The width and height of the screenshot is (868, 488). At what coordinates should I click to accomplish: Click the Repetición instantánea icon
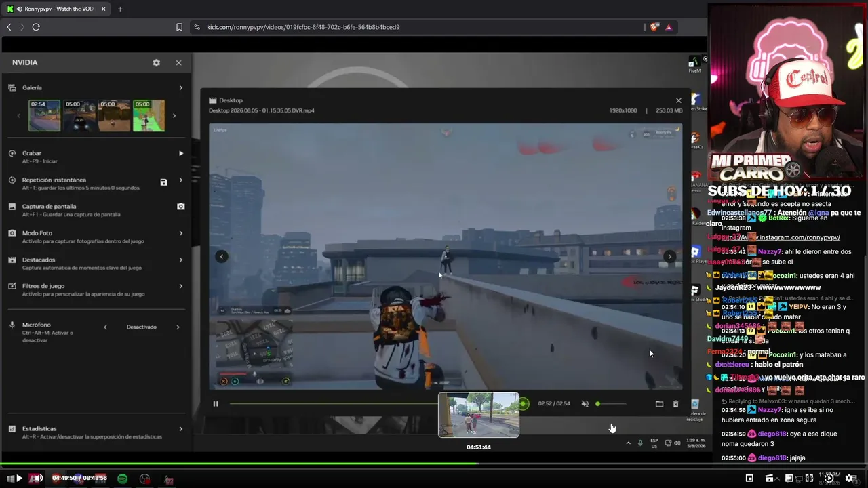12,180
